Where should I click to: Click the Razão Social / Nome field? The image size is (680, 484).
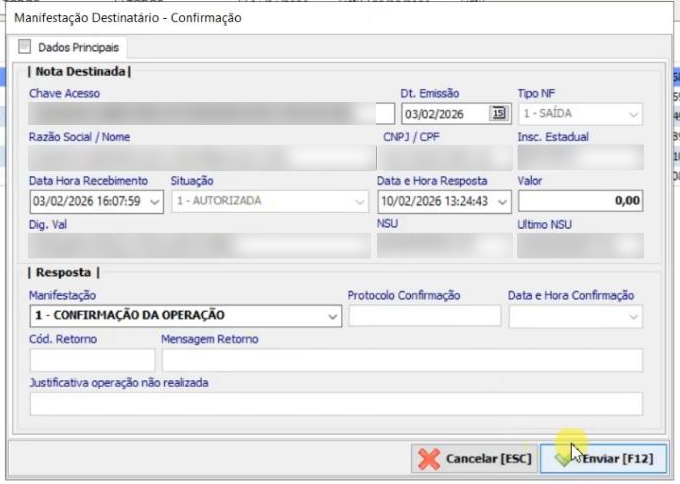pyautogui.click(x=202, y=158)
